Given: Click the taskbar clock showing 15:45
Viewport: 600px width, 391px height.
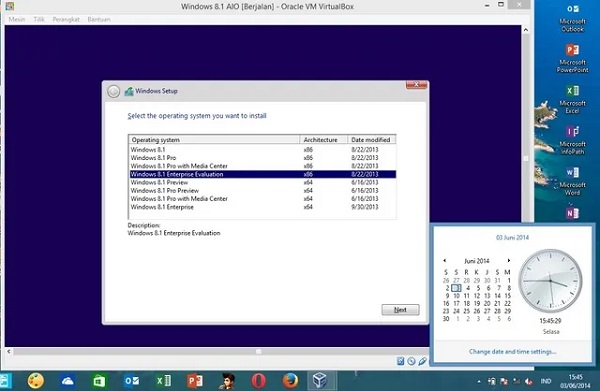Looking at the screenshot, I should 575,381.
